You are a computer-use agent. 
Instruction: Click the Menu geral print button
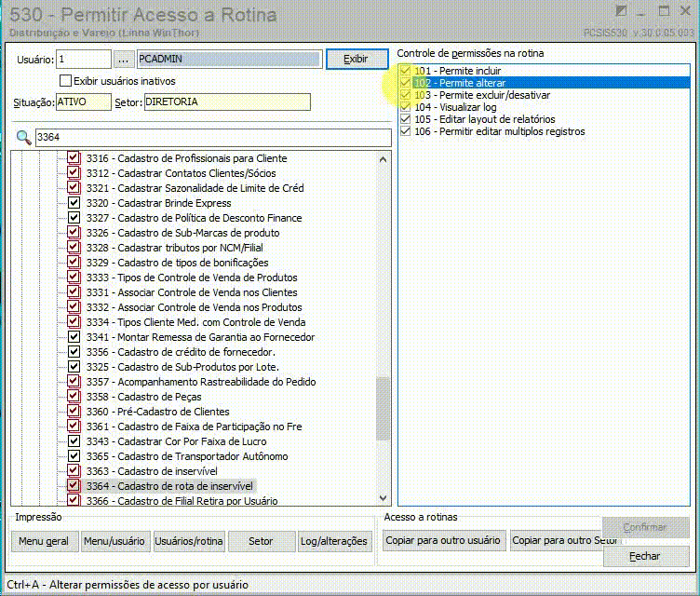44,541
